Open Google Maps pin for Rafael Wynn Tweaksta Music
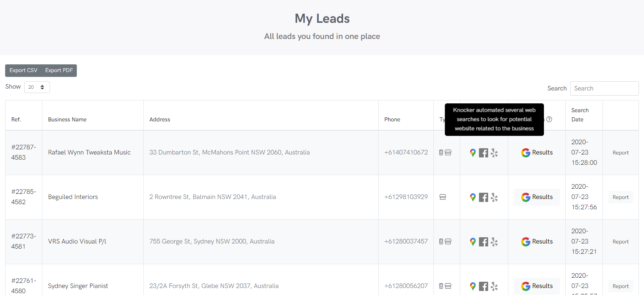Image resolution: width=644 pixels, height=295 pixels. (x=473, y=153)
